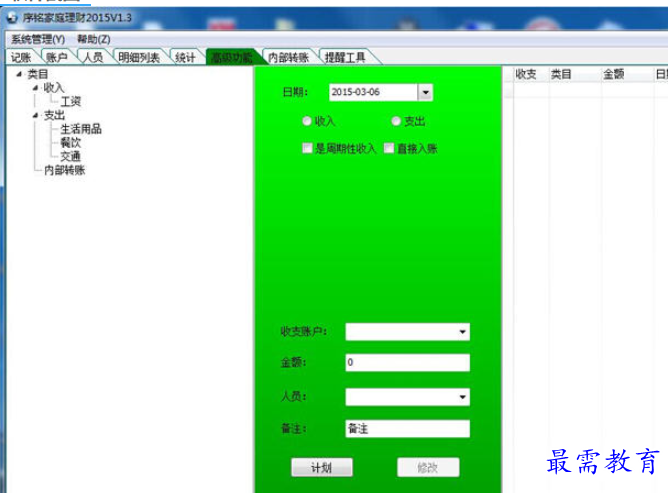Select the 收入 tree item label
Viewport: 668px width, 493px height.
point(54,88)
